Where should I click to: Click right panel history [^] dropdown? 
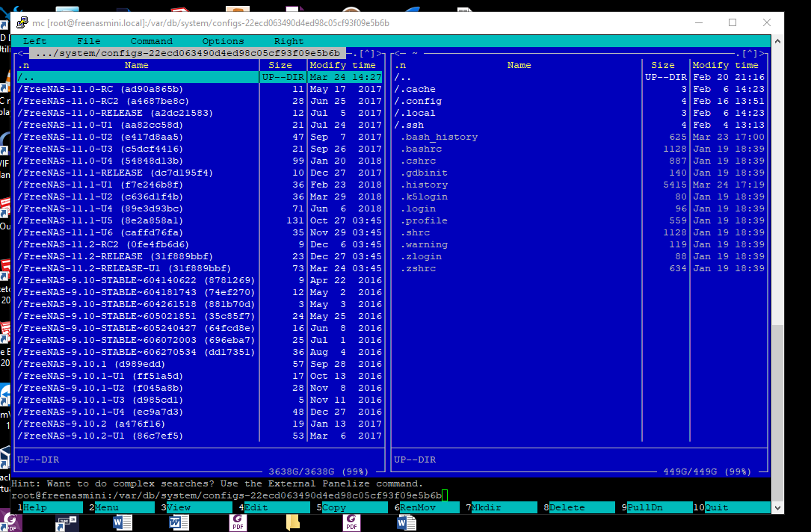pos(750,53)
